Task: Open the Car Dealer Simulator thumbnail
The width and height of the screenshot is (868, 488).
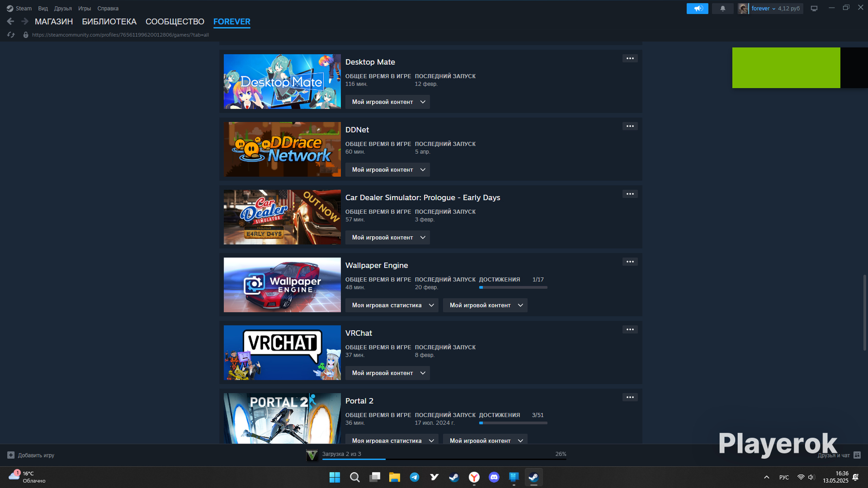Action: tap(282, 217)
